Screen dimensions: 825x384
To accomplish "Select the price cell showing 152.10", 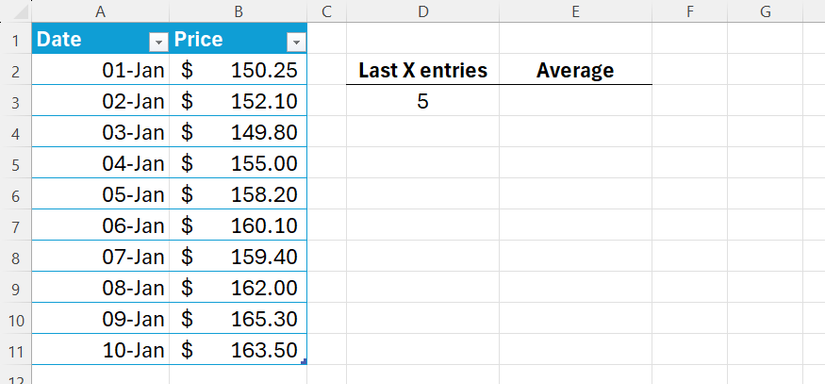I will (238, 100).
